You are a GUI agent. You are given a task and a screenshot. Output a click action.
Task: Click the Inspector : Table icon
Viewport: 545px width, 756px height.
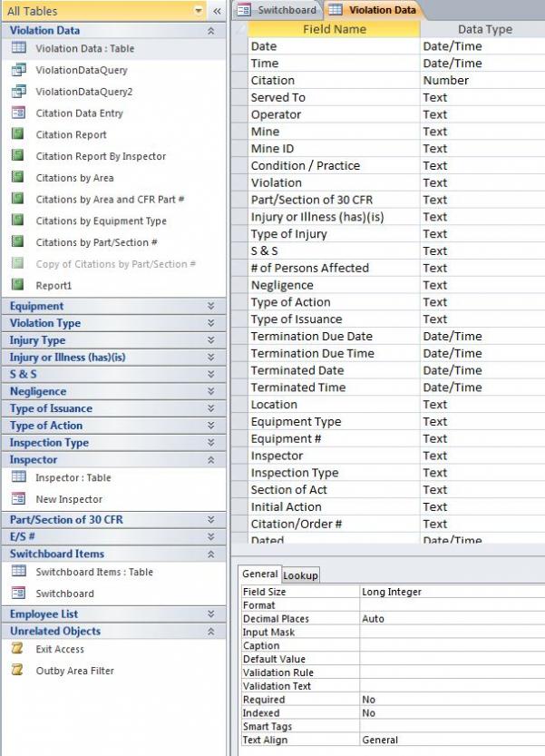pyautogui.click(x=19, y=476)
